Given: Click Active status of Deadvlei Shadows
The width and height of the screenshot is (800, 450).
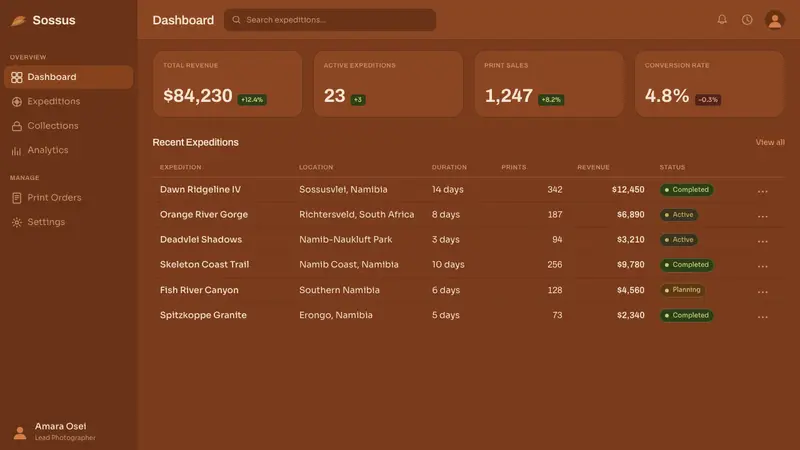Looking at the screenshot, I should point(679,240).
